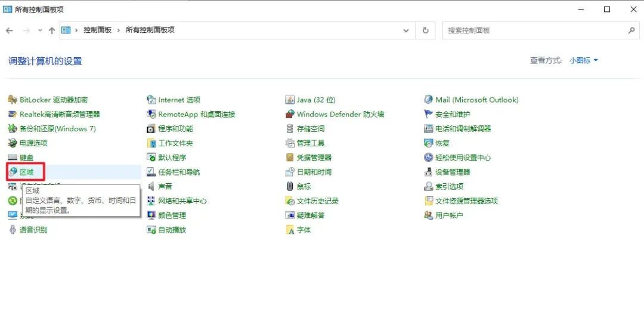Open the 设备管理器 icon

(428, 172)
